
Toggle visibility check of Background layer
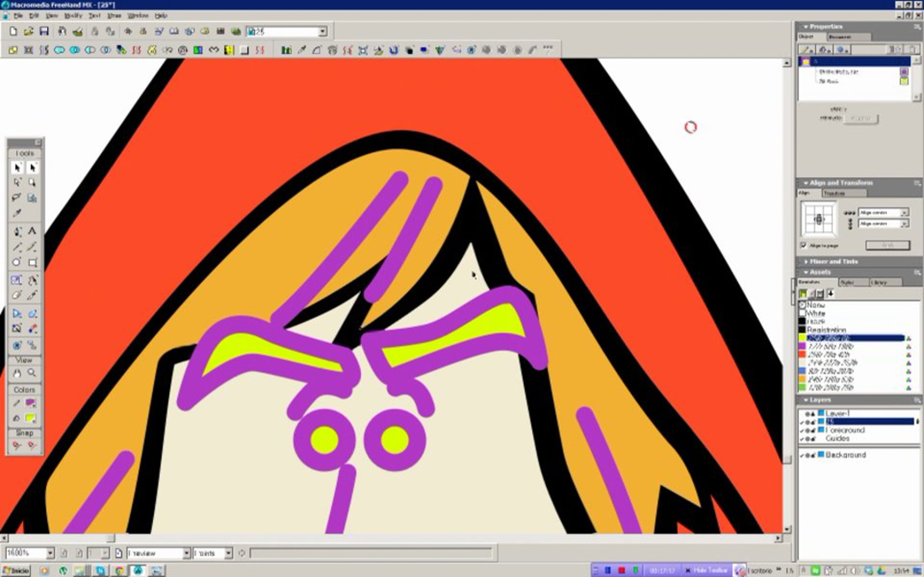[802, 455]
